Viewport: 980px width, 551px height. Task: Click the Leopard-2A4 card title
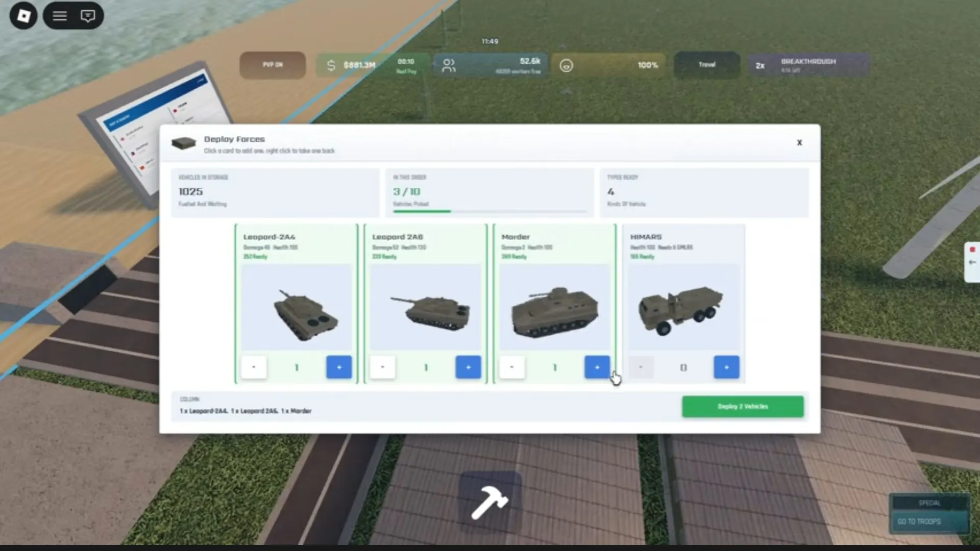coord(269,237)
